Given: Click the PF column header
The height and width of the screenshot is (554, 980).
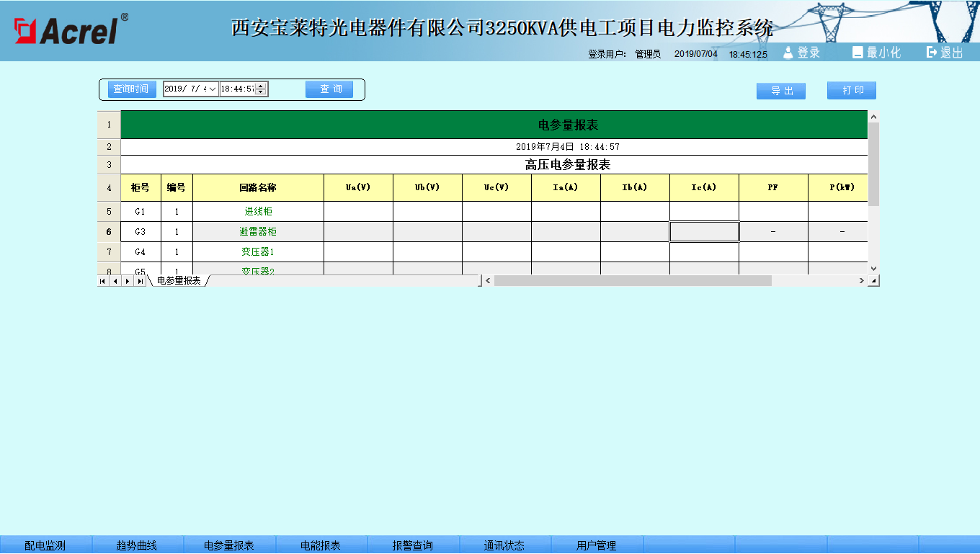Looking at the screenshot, I should coord(773,187).
